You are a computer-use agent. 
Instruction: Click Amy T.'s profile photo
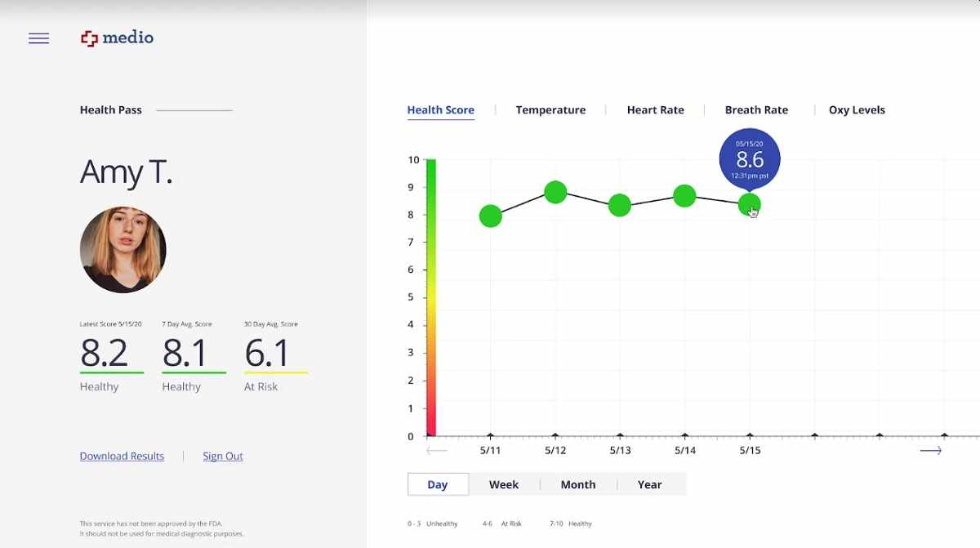pyautogui.click(x=123, y=250)
